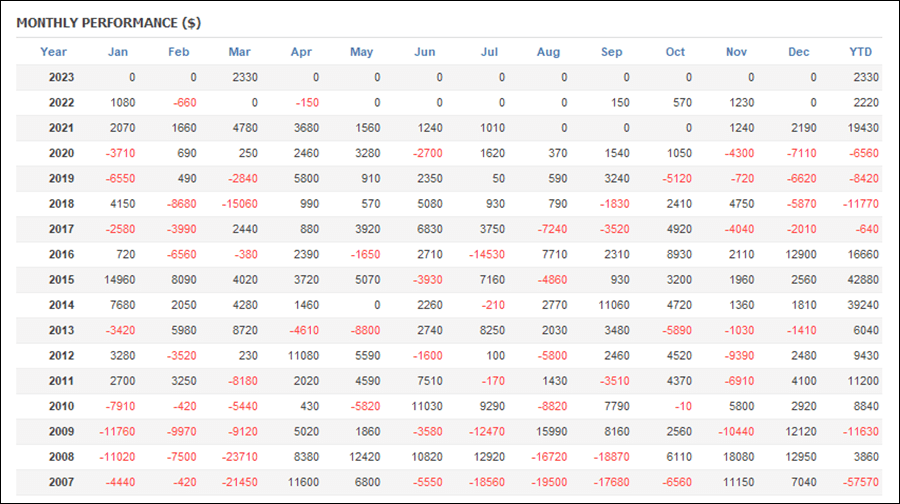Click the 2020 Dec value -7110
900x504 pixels.
(801, 153)
